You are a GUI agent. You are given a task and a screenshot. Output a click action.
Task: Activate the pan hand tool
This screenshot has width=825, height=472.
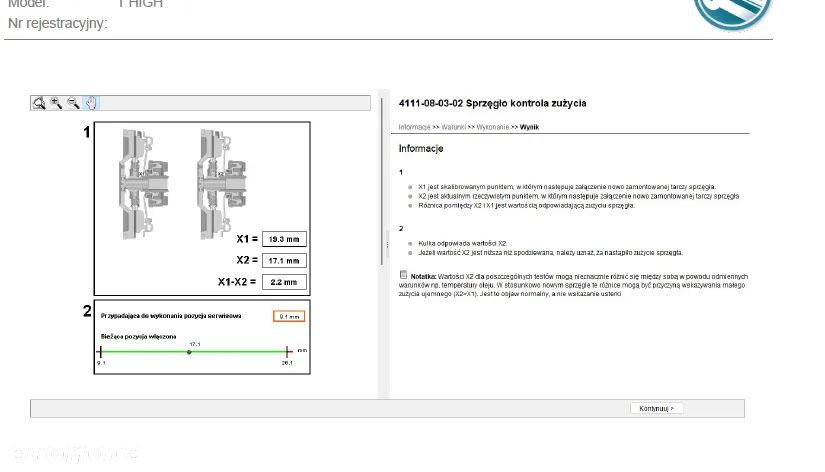coord(92,103)
